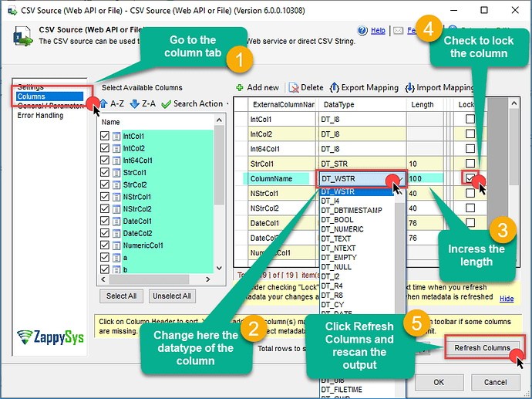Select column 'a' in the available list

pos(125,258)
